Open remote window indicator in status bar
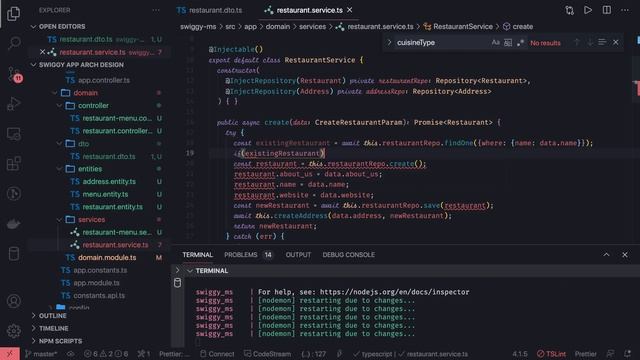The image size is (640, 360). click(x=10, y=353)
